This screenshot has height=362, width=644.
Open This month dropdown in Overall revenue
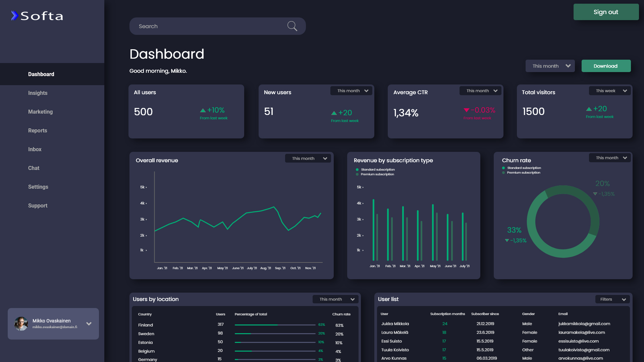point(308,159)
